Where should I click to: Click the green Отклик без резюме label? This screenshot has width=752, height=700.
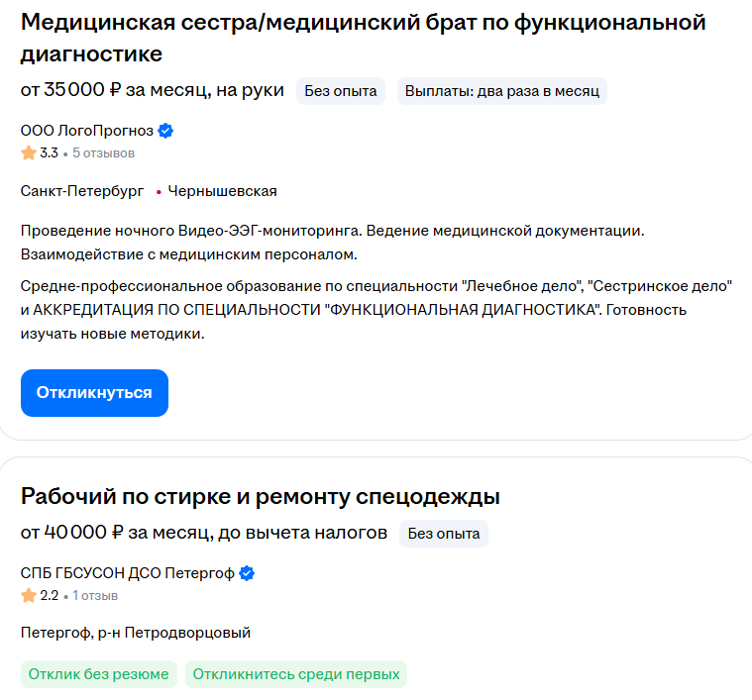[99, 674]
